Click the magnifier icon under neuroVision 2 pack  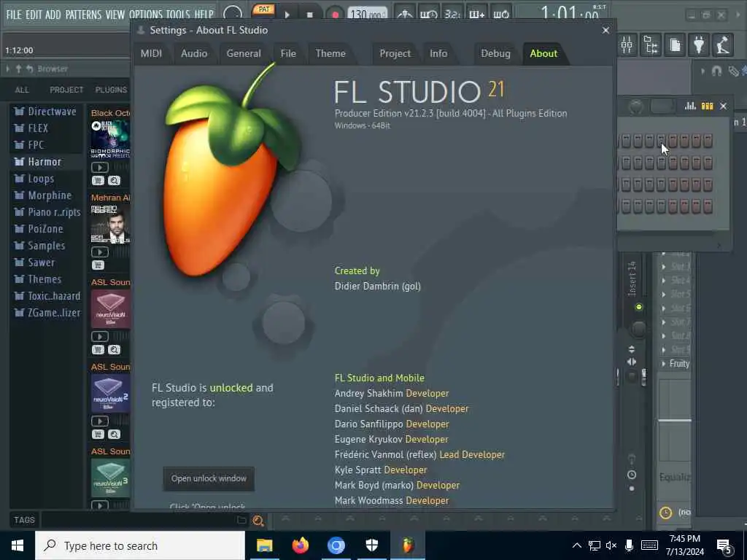point(115,435)
